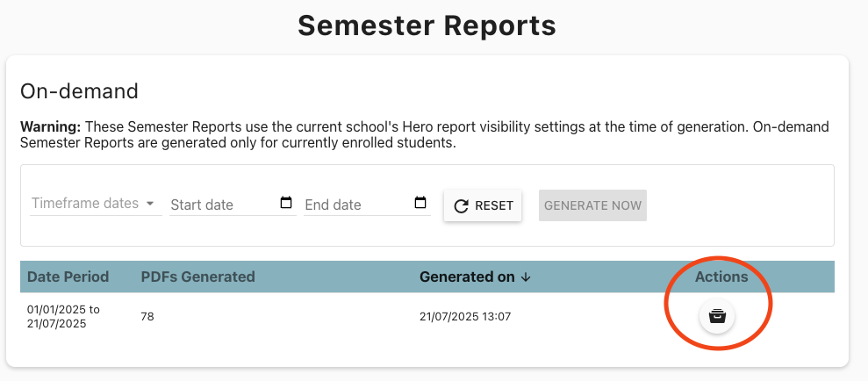Click into the Start date field
Viewport: 868px width, 381px height.
pyautogui.click(x=221, y=205)
